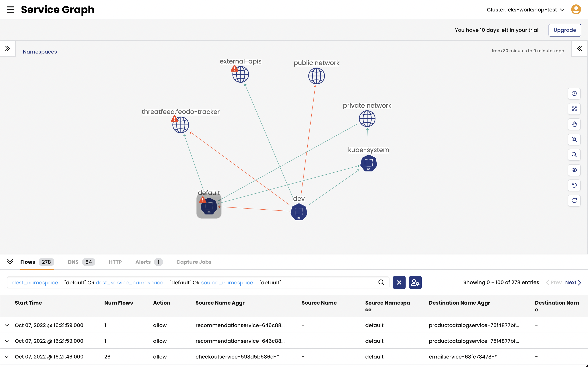Expand the second 16:21:59.000 flow row
588x367 pixels.
(x=7, y=341)
